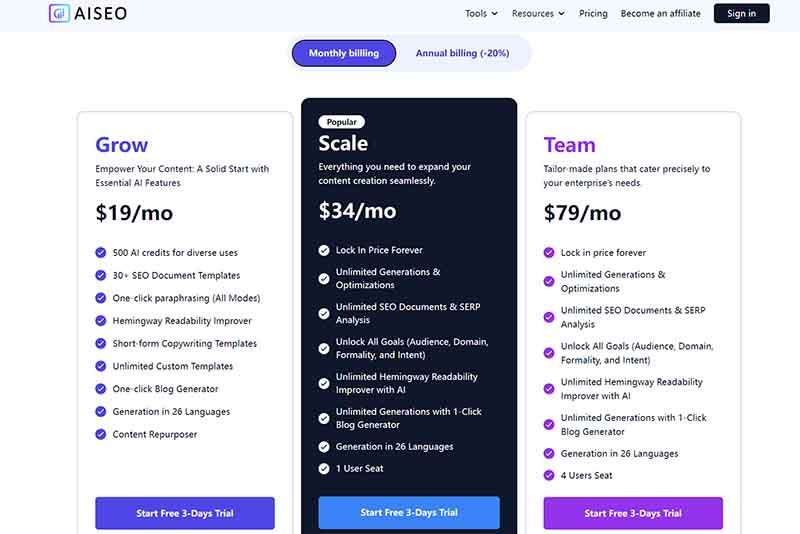
Task: Expand the Resources dropdown menu
Action: pos(538,14)
